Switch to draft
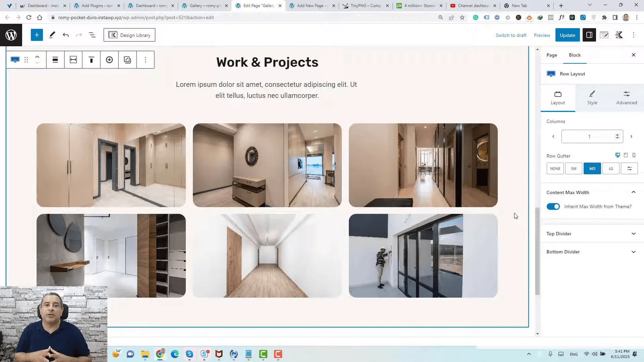Viewport: 644px width, 362px height. (511, 35)
